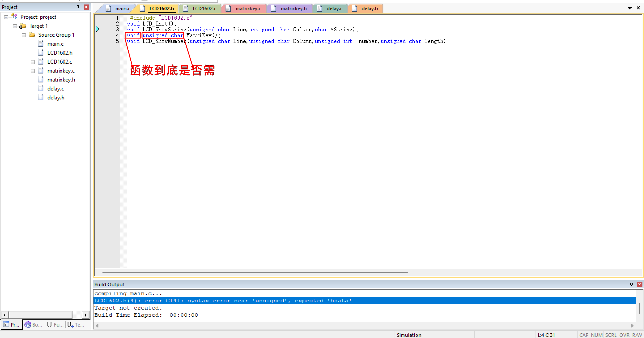
Task: Click the L:4 C:31 cursor position indicator
Action: pos(546,335)
